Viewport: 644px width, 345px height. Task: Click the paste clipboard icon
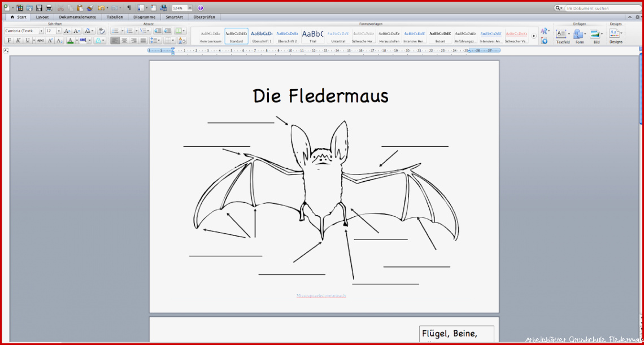80,8
